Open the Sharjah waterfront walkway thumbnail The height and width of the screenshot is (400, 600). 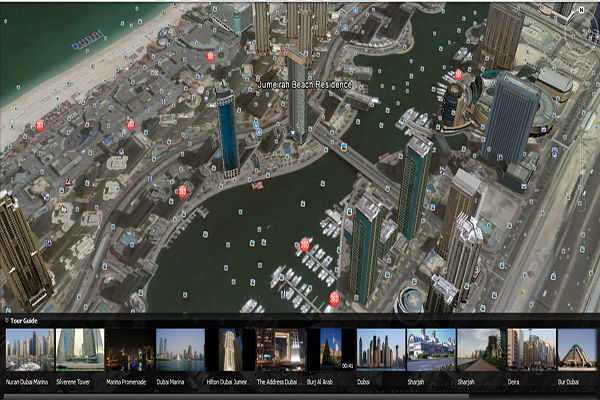(481, 350)
